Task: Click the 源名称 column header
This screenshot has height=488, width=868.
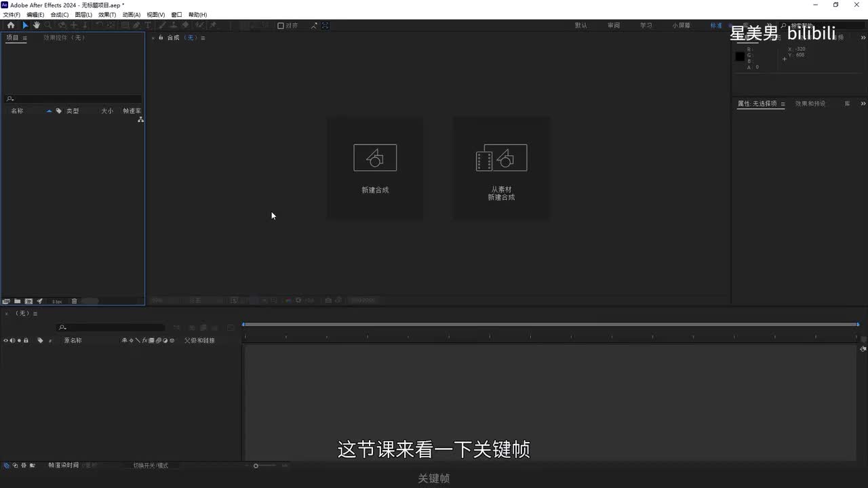Action: 73,340
